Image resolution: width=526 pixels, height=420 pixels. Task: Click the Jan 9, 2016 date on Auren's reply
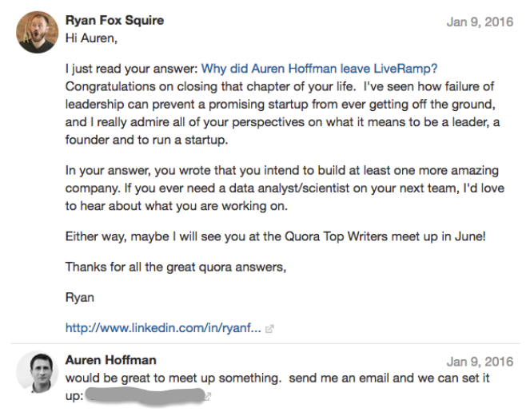tap(480, 362)
